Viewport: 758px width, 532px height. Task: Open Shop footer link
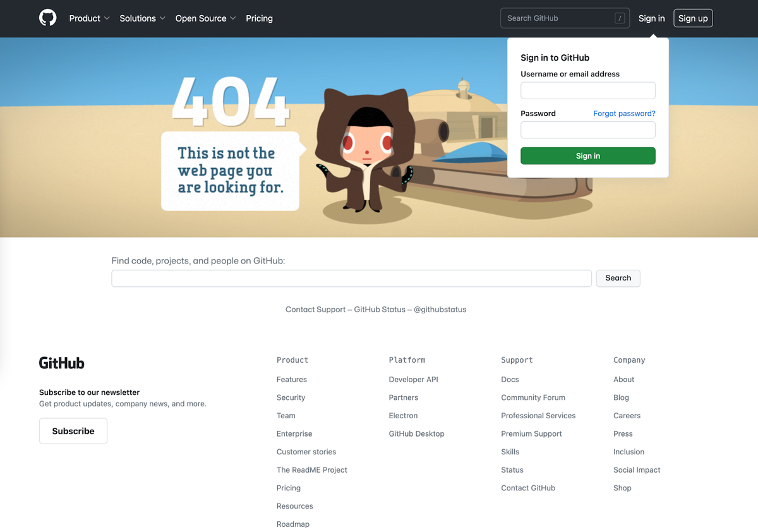coord(623,488)
